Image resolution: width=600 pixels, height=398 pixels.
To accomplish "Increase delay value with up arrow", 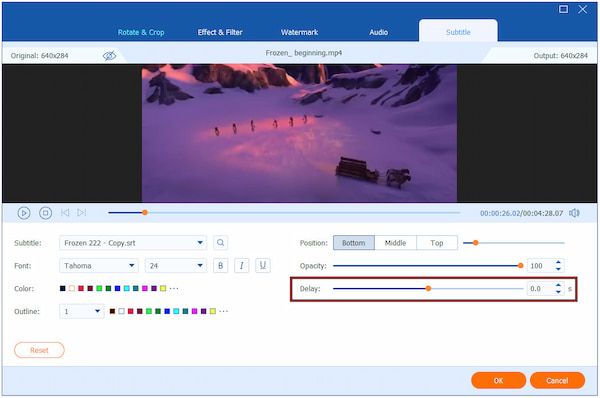I will [x=558, y=285].
